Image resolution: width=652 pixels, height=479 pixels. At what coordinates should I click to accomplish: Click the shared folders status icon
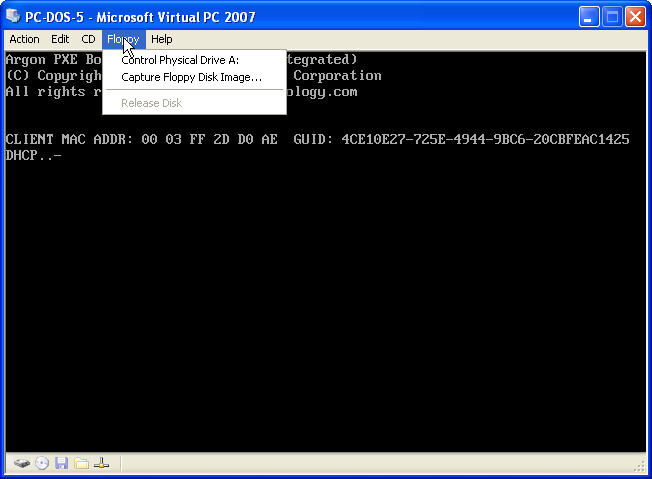pyautogui.click(x=82, y=463)
